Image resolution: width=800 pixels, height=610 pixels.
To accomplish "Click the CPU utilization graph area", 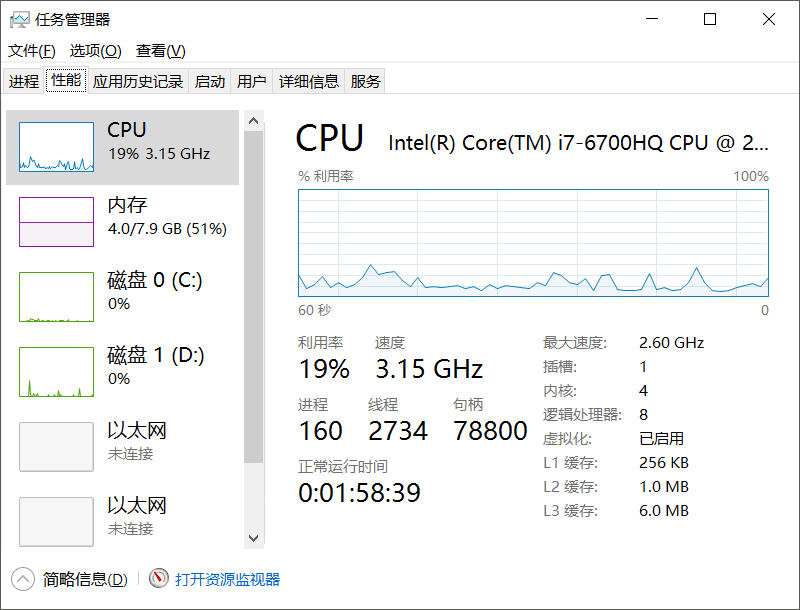I will [533, 242].
